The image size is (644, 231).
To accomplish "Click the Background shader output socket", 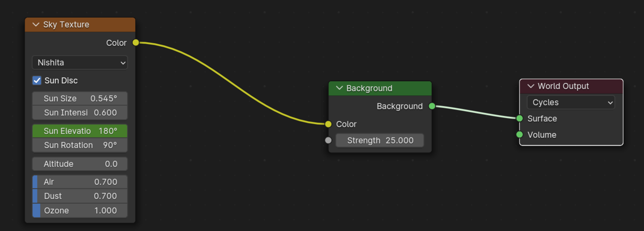I will tap(432, 106).
